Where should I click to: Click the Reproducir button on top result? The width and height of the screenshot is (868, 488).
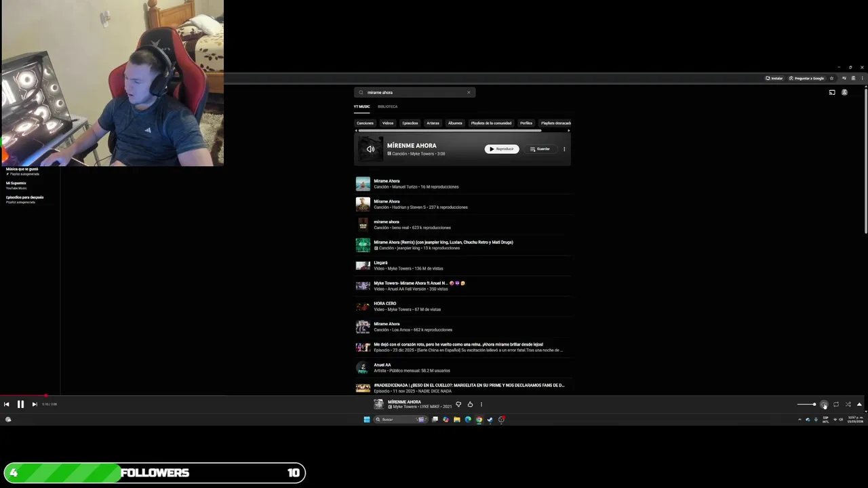502,149
